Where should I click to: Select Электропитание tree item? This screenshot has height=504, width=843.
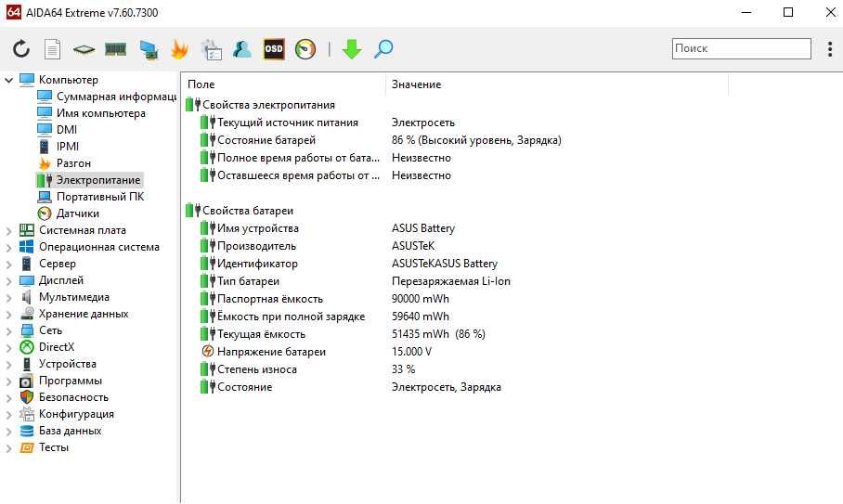coord(89,180)
